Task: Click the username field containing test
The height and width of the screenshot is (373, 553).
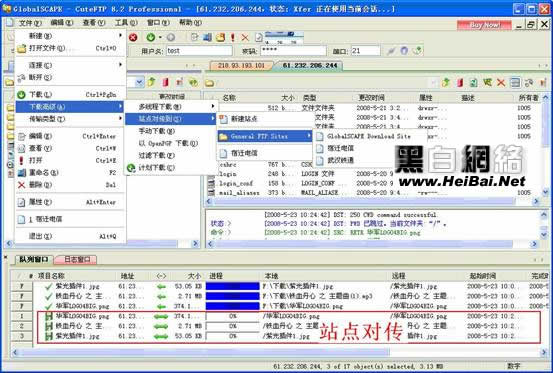Action: 199,51
